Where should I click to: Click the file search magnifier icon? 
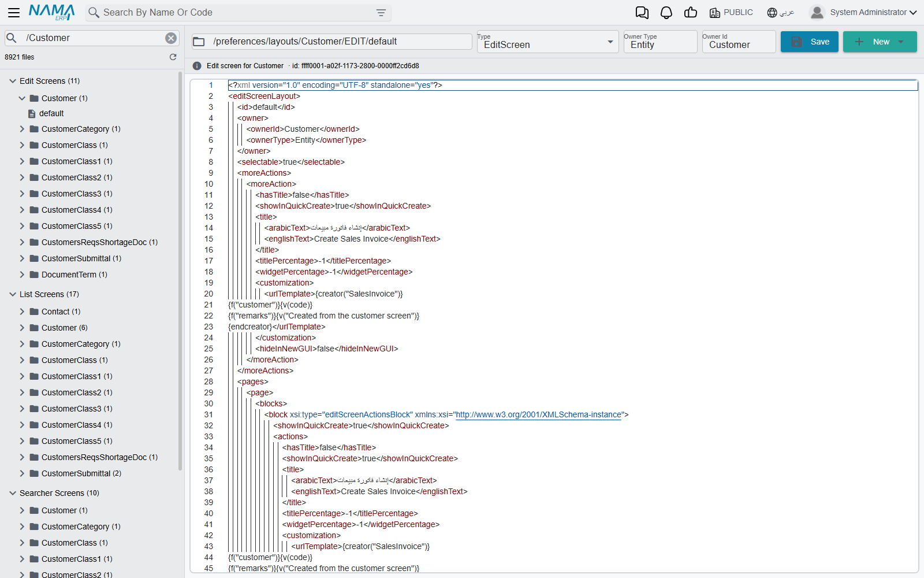[11, 38]
